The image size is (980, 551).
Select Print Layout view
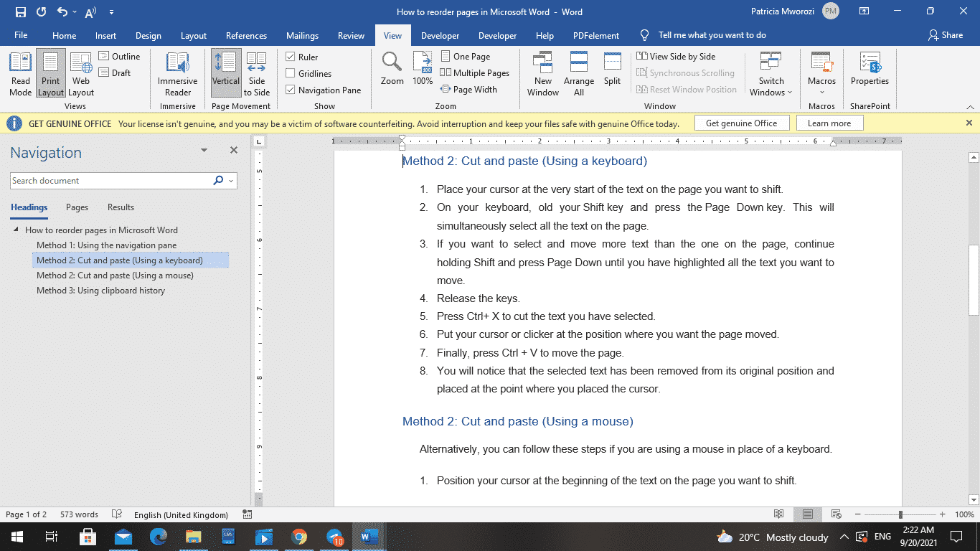51,73
